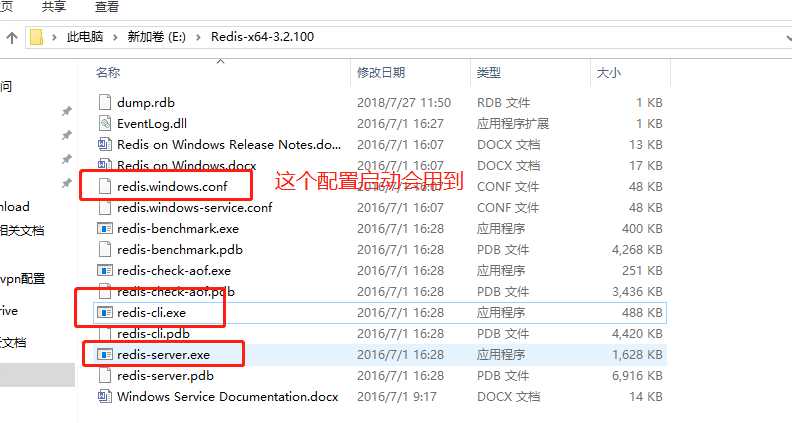Open the 查看 ribbon tab

click(107, 7)
